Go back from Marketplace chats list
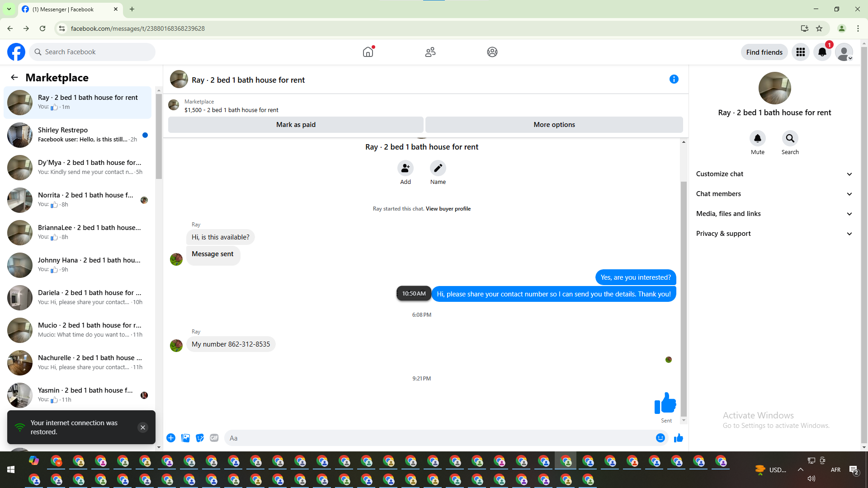Screen dimensions: 868x488 tap(14, 77)
